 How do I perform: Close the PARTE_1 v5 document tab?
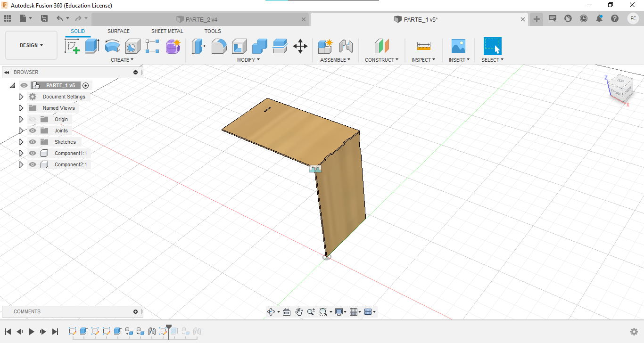[523, 19]
